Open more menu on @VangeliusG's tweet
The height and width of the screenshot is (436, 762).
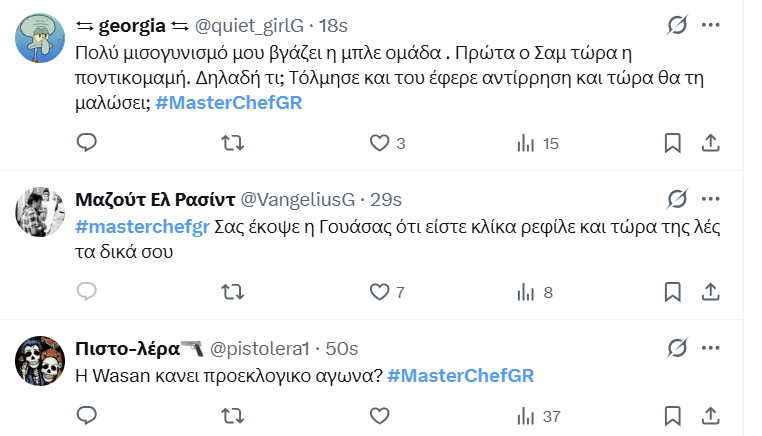[711, 198]
